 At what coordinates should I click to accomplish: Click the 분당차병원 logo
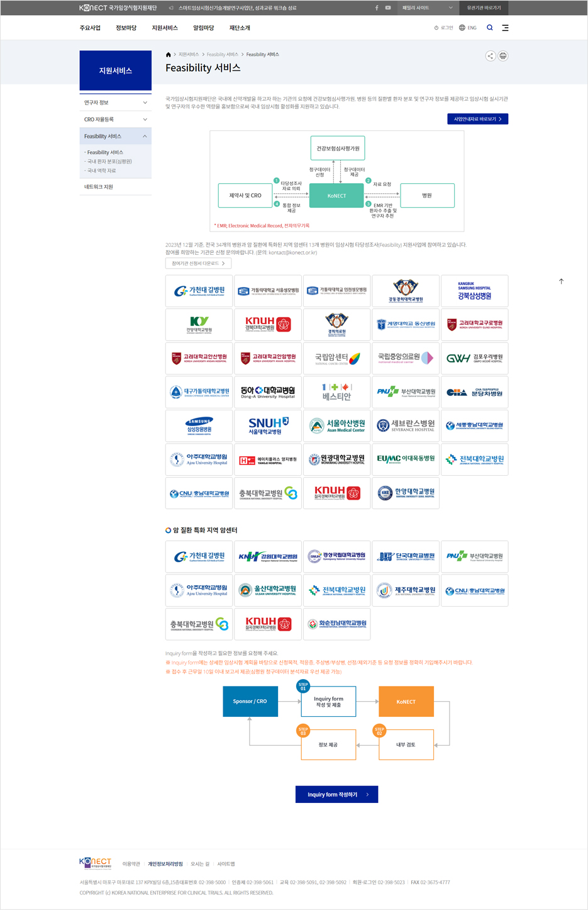[x=475, y=392]
